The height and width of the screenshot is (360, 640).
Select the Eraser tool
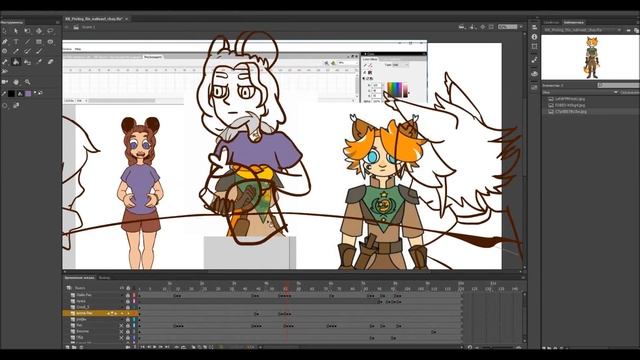tap(50, 62)
